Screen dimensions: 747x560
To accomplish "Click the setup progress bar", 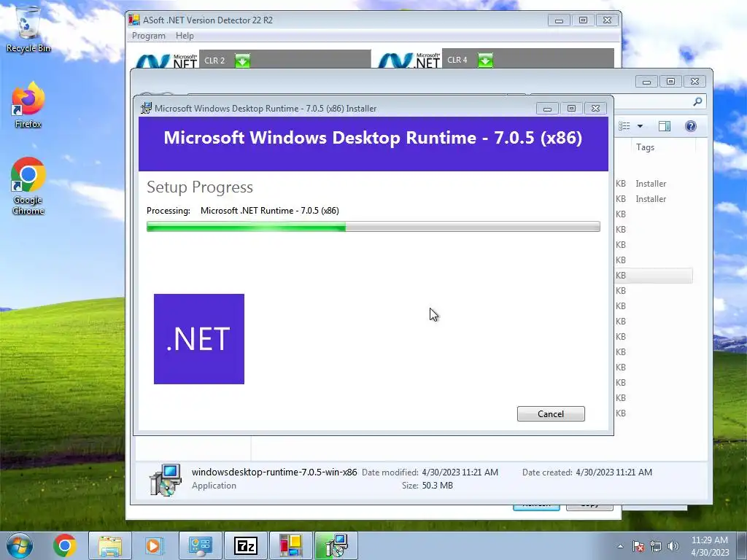I will 373,227.
